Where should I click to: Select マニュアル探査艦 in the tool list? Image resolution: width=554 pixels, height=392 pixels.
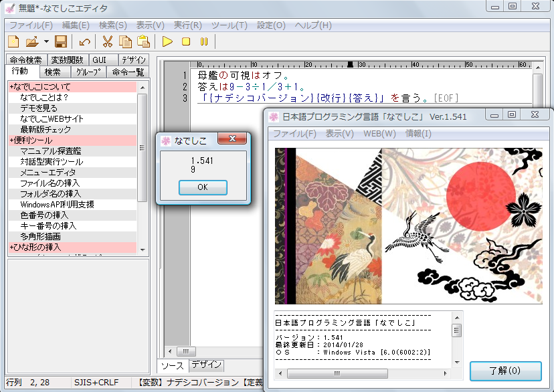click(x=50, y=151)
